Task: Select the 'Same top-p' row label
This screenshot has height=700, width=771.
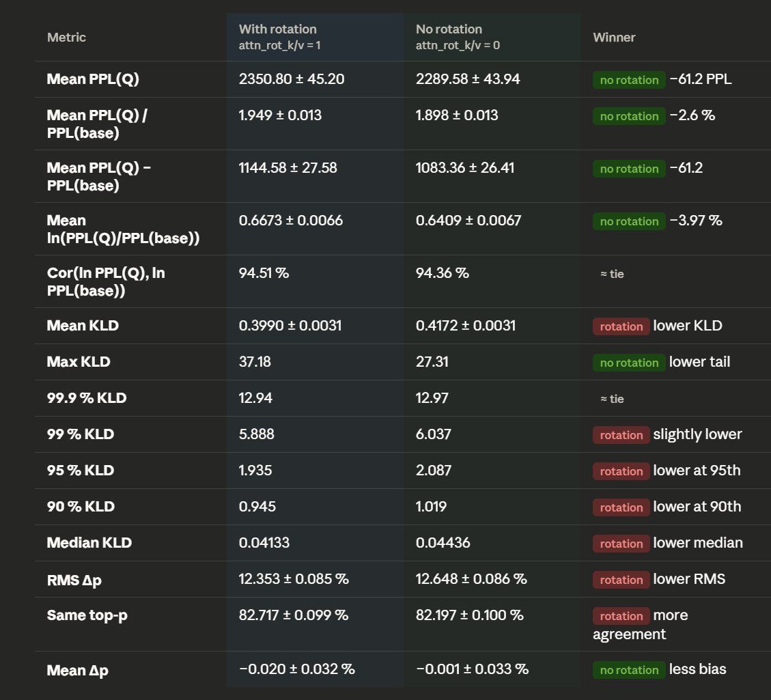Action: pyautogui.click(x=87, y=616)
